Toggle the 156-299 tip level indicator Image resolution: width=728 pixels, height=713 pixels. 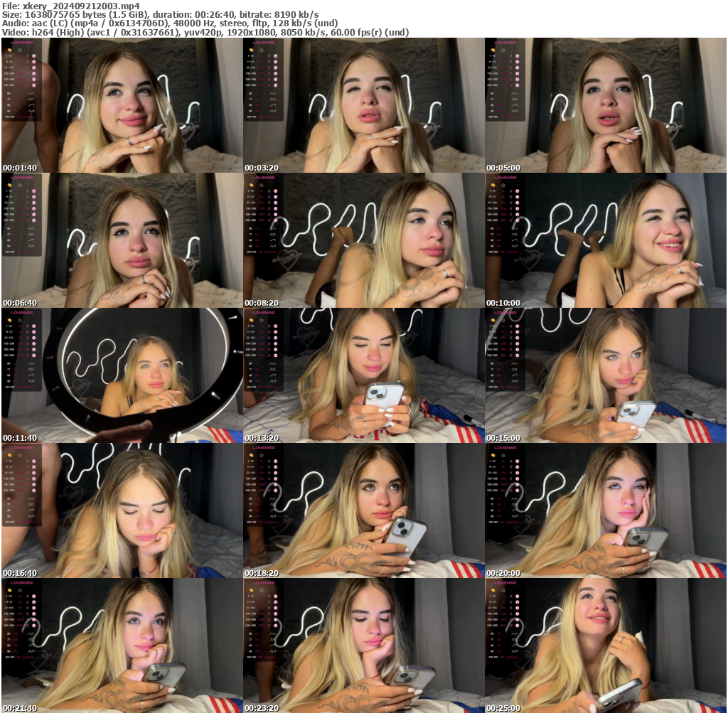pos(34,73)
